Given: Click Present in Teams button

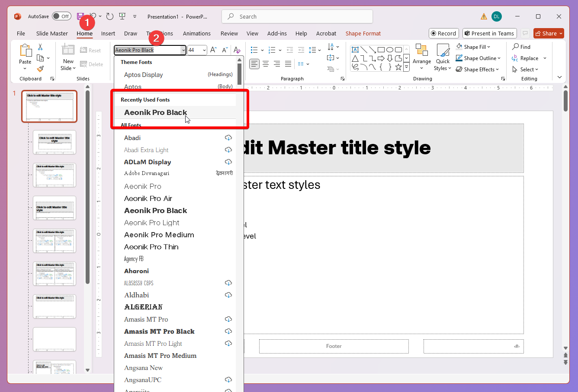Looking at the screenshot, I should (x=490, y=33).
